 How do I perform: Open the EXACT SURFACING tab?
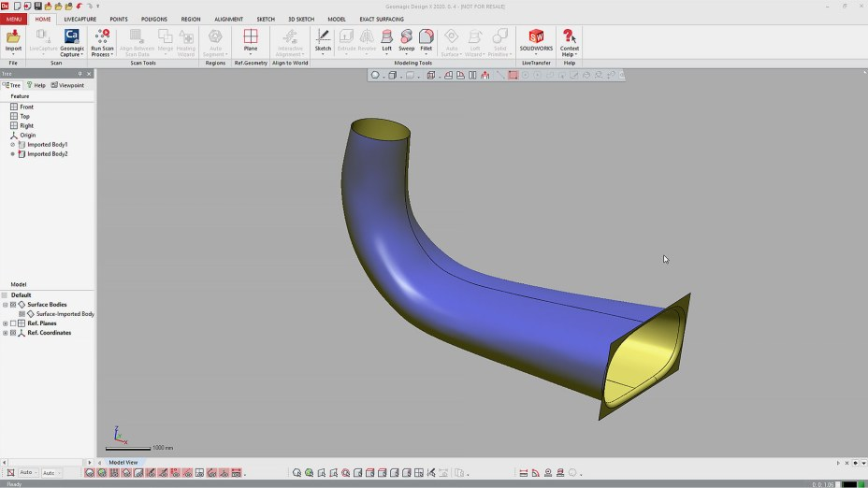click(382, 19)
